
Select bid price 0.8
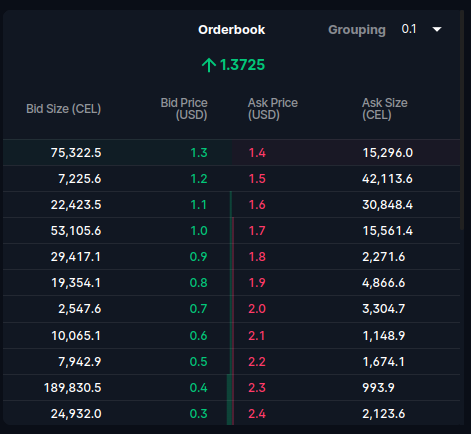pyautogui.click(x=198, y=283)
